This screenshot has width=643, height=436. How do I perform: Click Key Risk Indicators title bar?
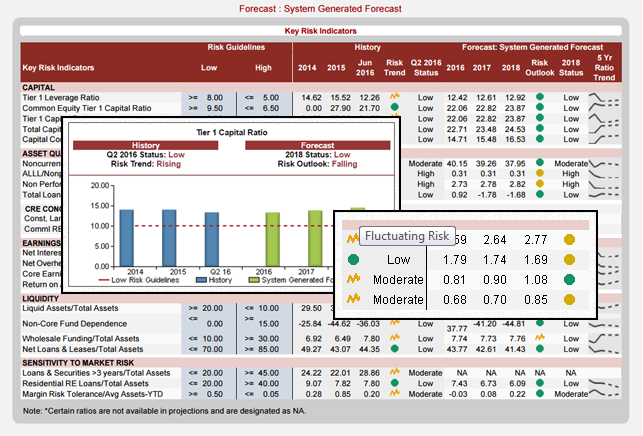(x=321, y=31)
